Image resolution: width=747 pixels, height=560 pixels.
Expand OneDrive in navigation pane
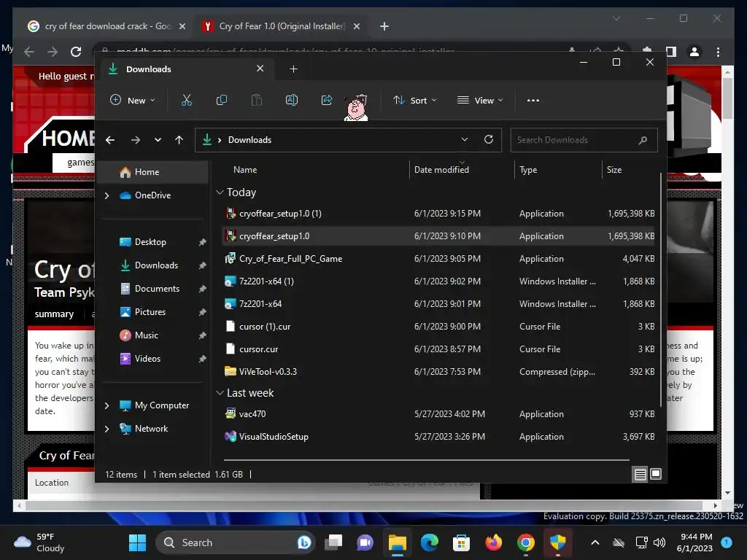tap(107, 195)
